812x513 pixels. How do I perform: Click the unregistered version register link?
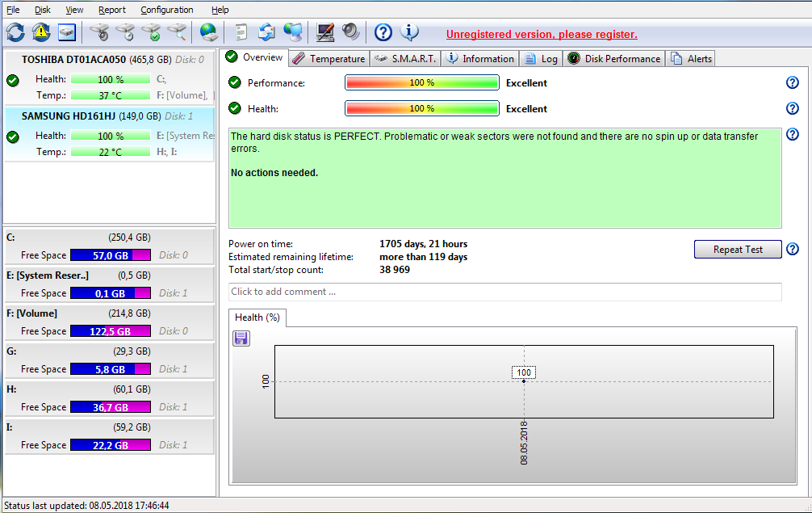pyautogui.click(x=542, y=34)
